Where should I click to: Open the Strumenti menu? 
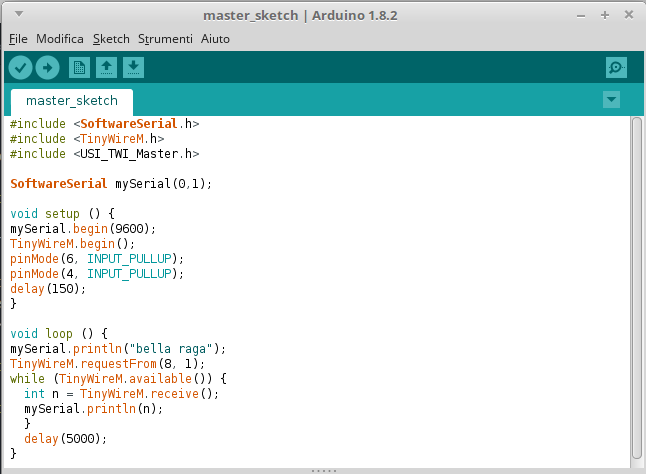165,39
